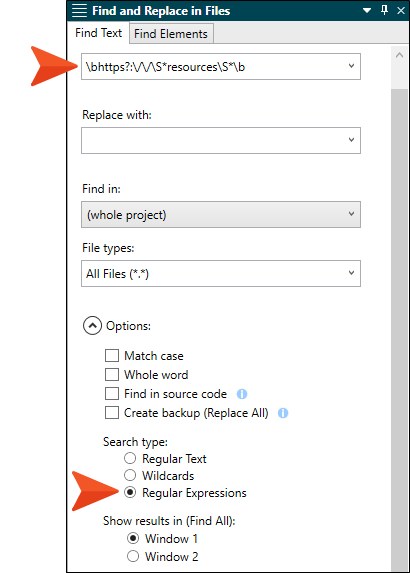Screen dimensions: 410x573
Task: Tick Find in source code checkbox
Action: click(112, 394)
